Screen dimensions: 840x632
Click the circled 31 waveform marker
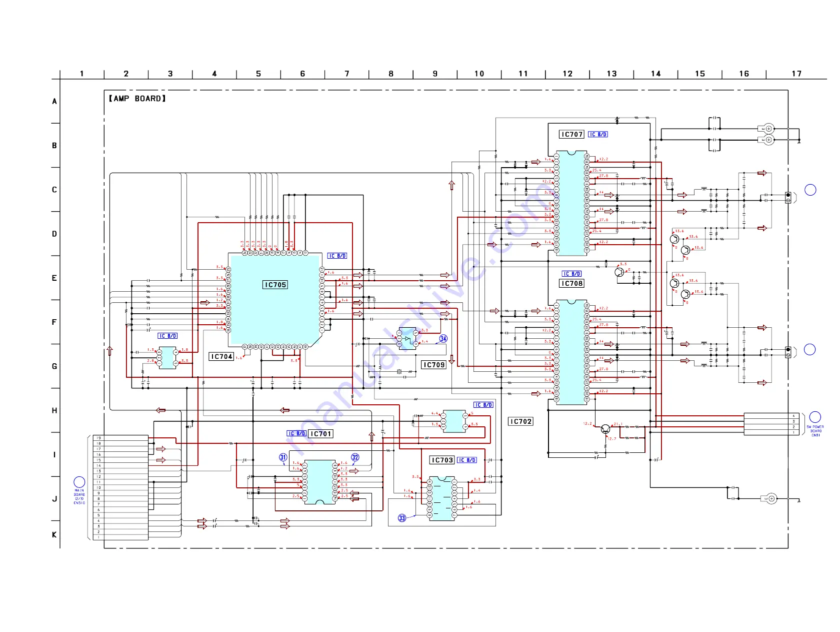click(x=283, y=457)
